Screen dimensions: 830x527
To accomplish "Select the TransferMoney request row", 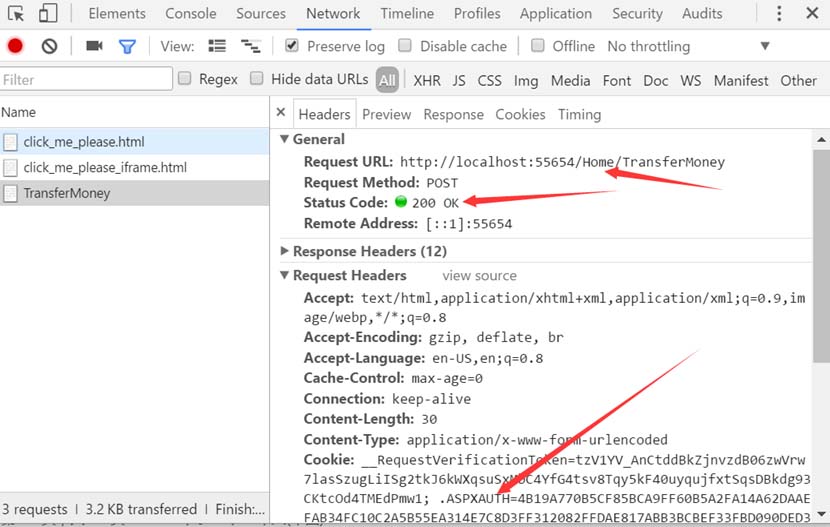I will [x=134, y=193].
